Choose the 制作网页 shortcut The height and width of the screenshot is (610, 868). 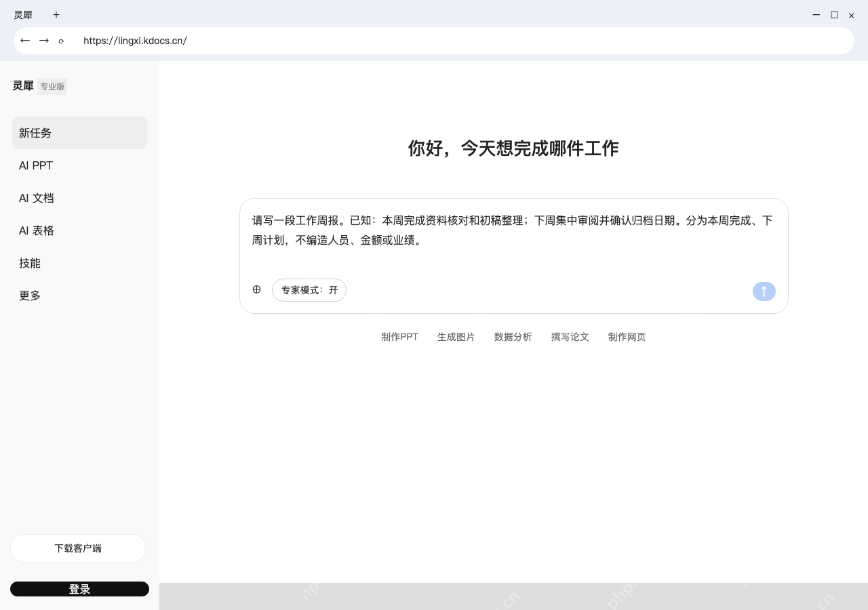tap(627, 337)
